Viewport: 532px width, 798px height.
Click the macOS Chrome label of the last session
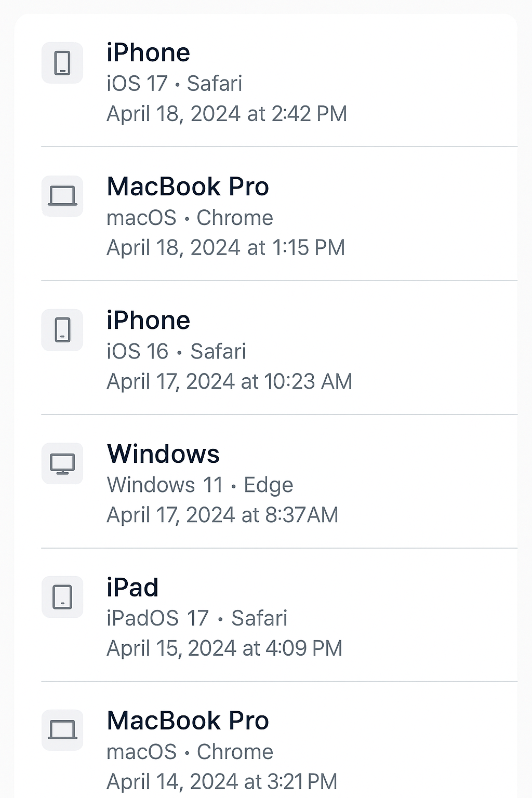[x=189, y=751]
